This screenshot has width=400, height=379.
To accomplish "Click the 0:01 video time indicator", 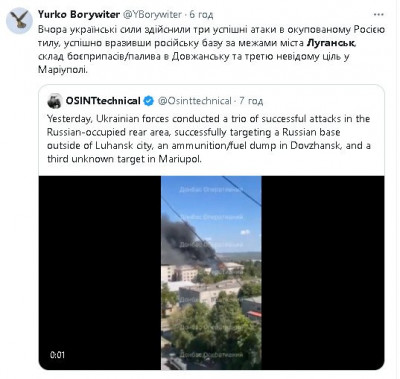I will (x=57, y=355).
